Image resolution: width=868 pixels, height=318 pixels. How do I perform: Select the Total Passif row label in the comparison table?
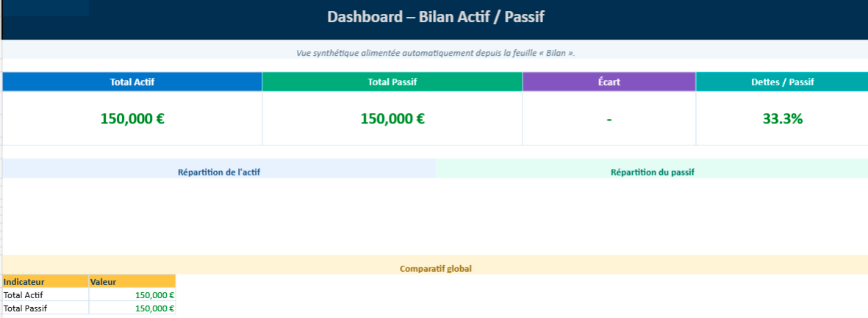click(x=25, y=308)
